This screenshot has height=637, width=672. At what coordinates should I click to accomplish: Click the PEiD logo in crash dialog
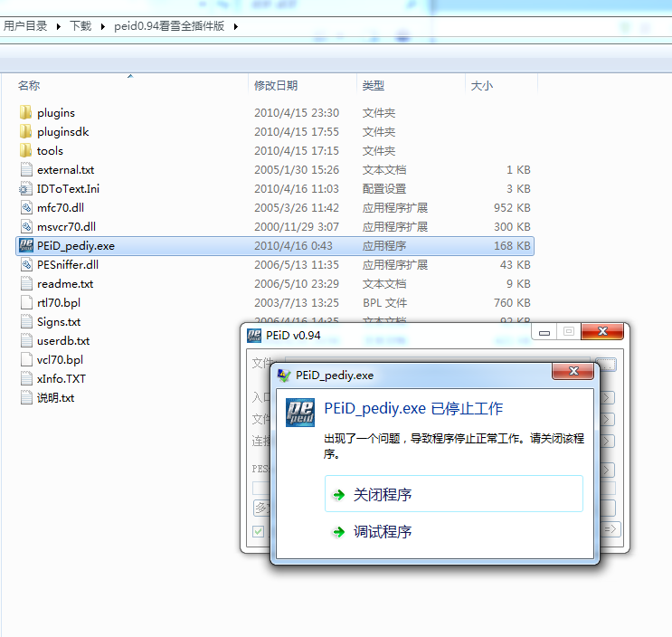(300, 413)
